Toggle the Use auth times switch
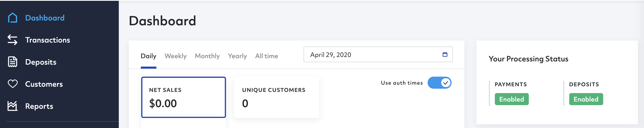 point(439,83)
